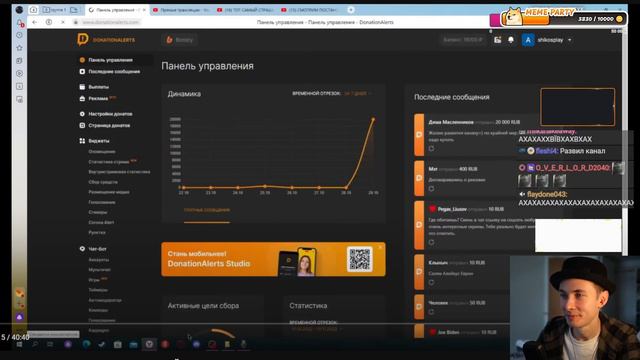Open Таймеры under Чат-бот
The height and width of the screenshot is (360, 640).
98,290
